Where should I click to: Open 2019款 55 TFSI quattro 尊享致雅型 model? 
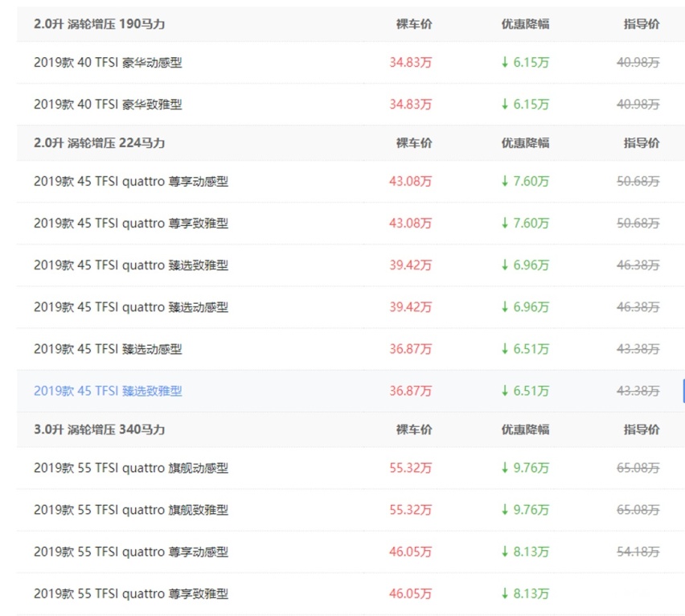click(131, 593)
